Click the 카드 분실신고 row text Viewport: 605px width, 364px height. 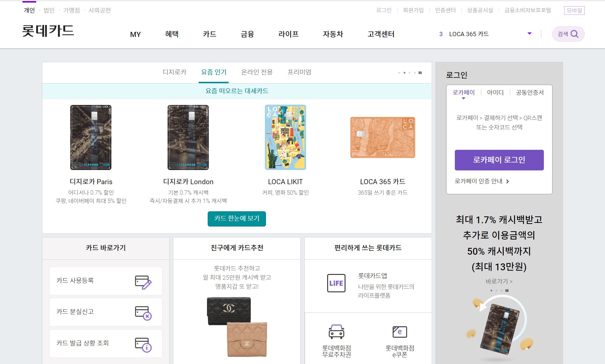[75, 312]
